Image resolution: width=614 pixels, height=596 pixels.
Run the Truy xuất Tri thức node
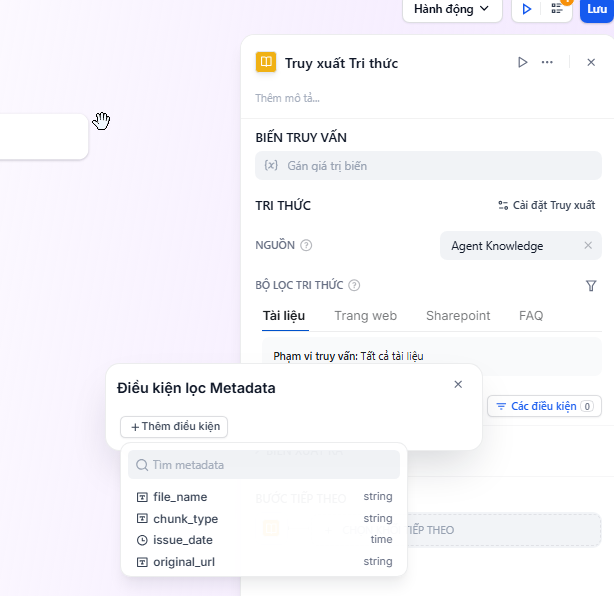pos(522,62)
